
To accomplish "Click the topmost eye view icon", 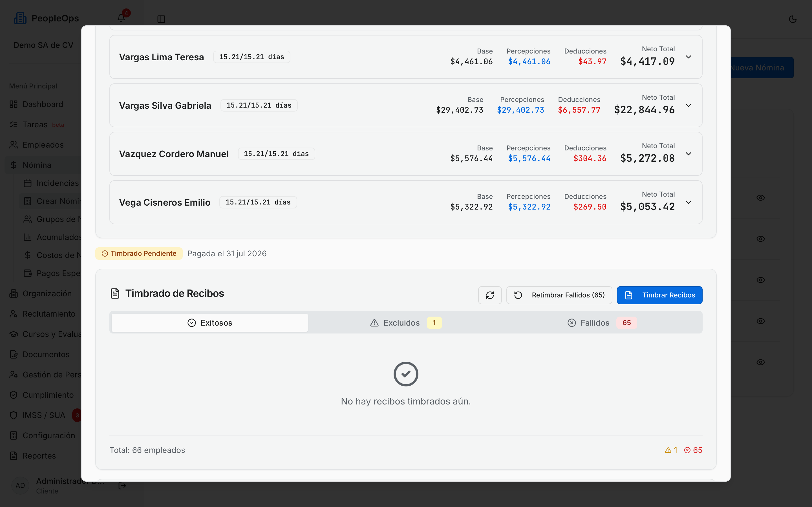I will click(x=760, y=198).
